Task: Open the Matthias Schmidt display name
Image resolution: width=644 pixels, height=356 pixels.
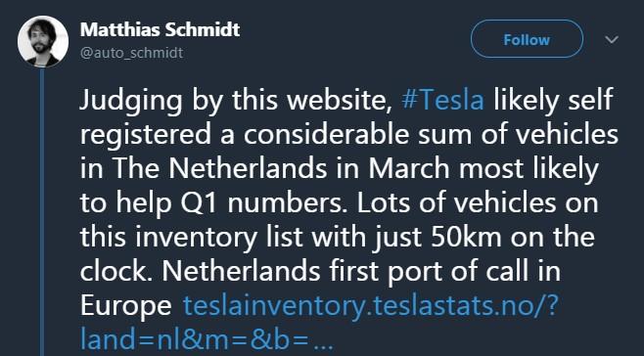Action: pyautogui.click(x=160, y=29)
